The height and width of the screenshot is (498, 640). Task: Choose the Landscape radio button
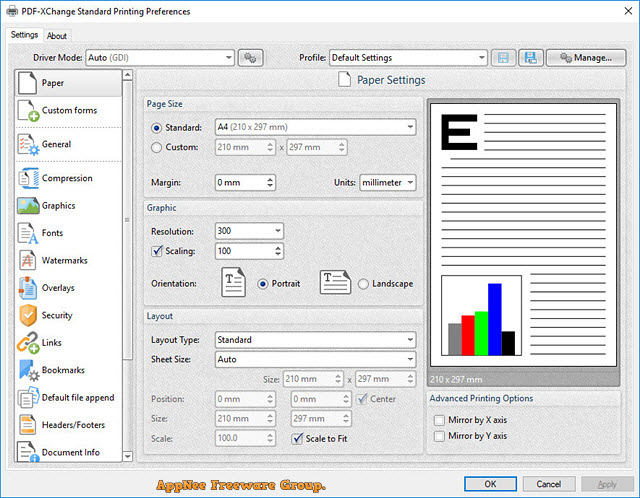(x=363, y=284)
